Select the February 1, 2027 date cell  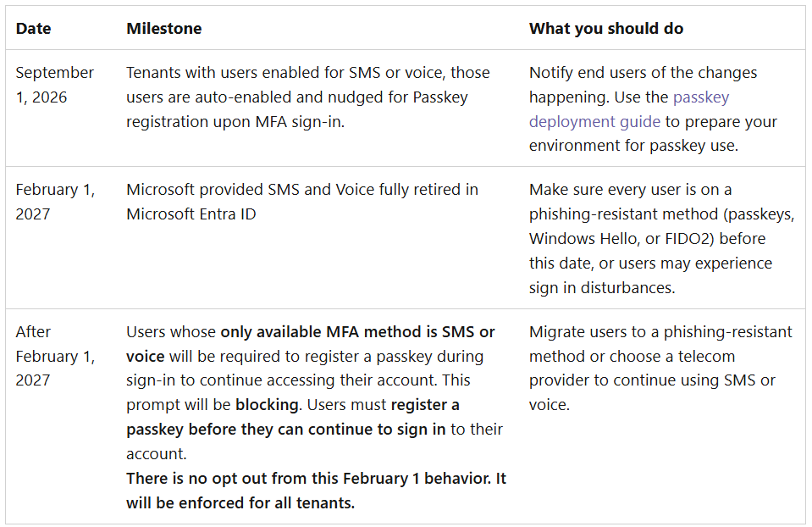pos(55,202)
